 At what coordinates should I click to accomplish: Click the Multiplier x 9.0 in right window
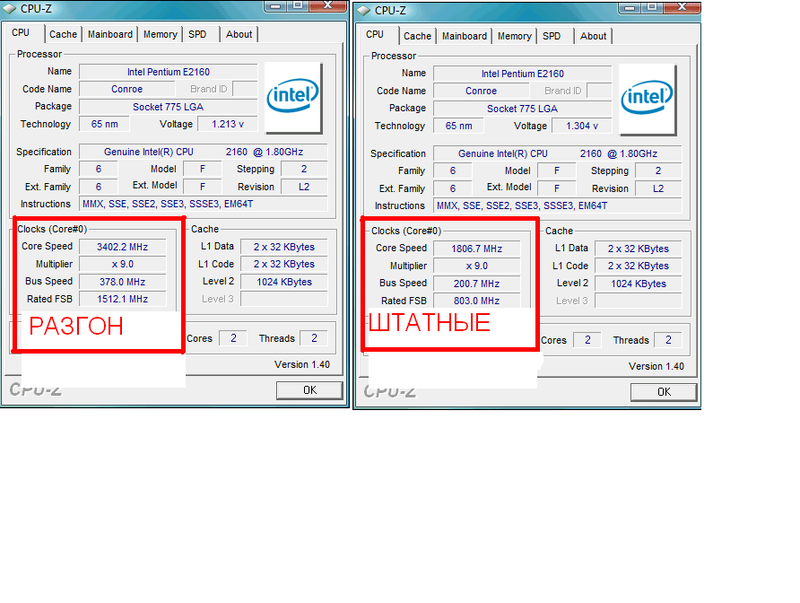coord(477,266)
